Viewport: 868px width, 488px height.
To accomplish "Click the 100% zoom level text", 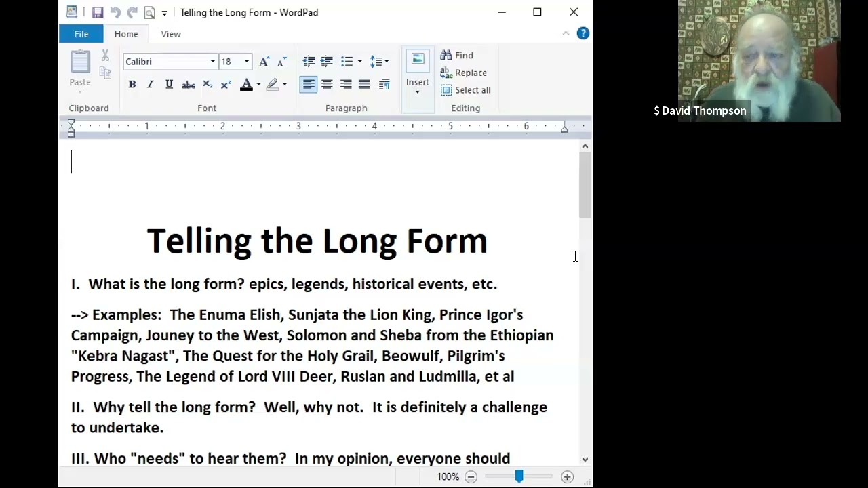I will pyautogui.click(x=448, y=477).
